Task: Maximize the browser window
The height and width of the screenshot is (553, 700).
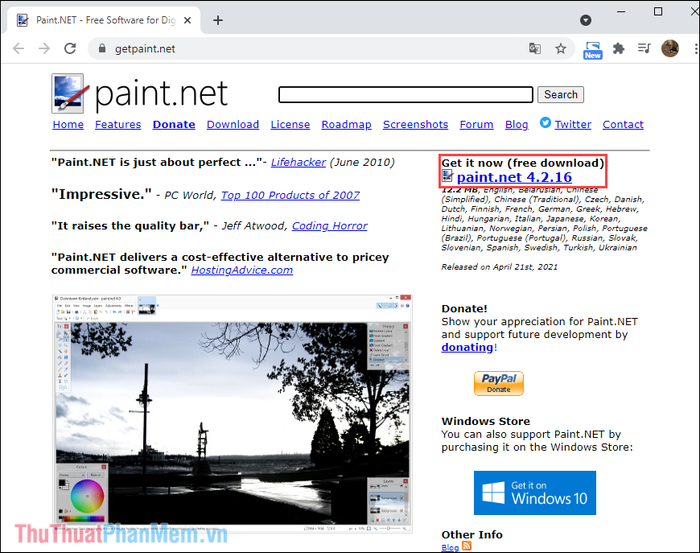Action: point(658,12)
